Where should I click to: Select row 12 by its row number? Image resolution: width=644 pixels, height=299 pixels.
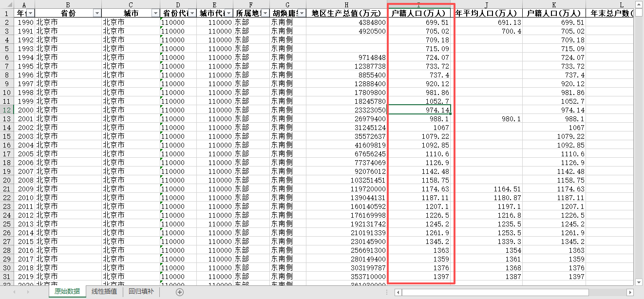click(7, 110)
